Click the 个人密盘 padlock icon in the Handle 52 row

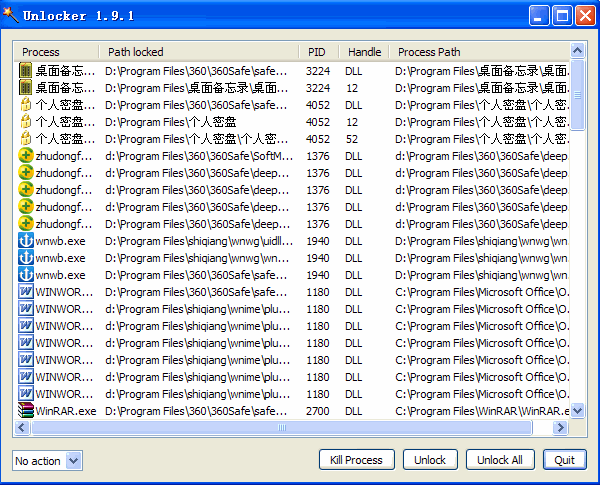[x=25, y=139]
